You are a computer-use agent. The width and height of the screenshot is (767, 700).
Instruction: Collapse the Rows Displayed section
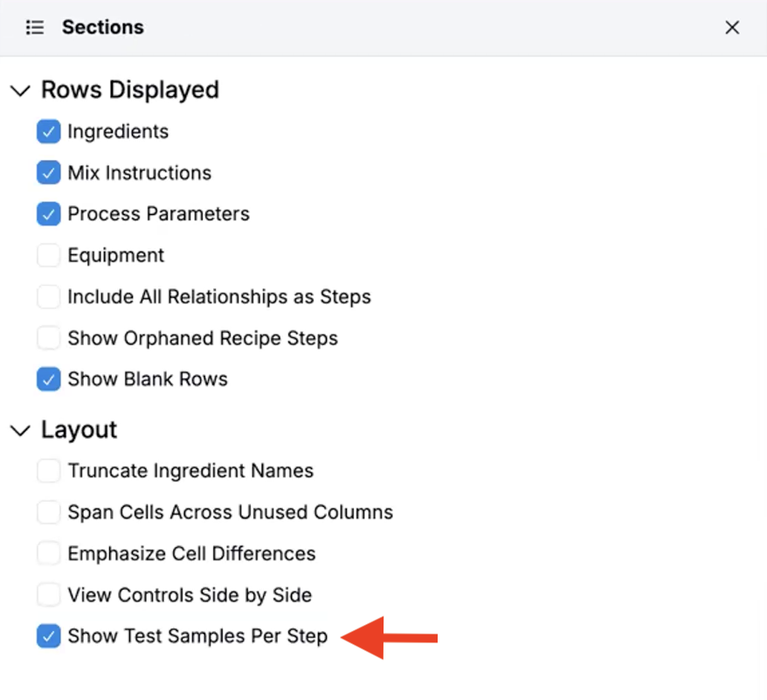(x=20, y=91)
